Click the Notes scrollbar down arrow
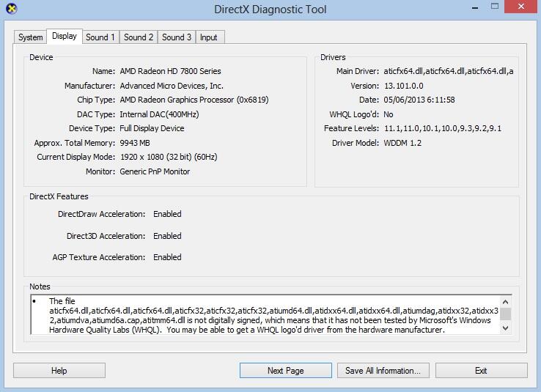This screenshot has height=392, width=541. [506, 328]
